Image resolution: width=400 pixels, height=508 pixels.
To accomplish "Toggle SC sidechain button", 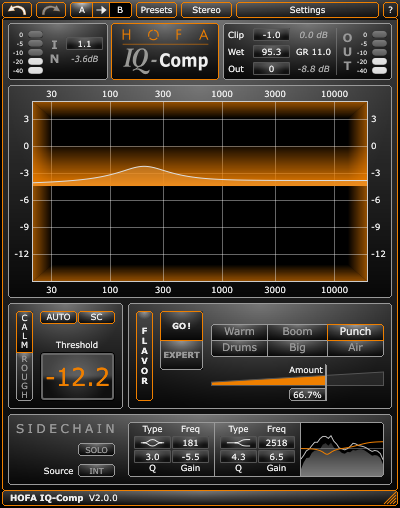I will tap(96, 317).
